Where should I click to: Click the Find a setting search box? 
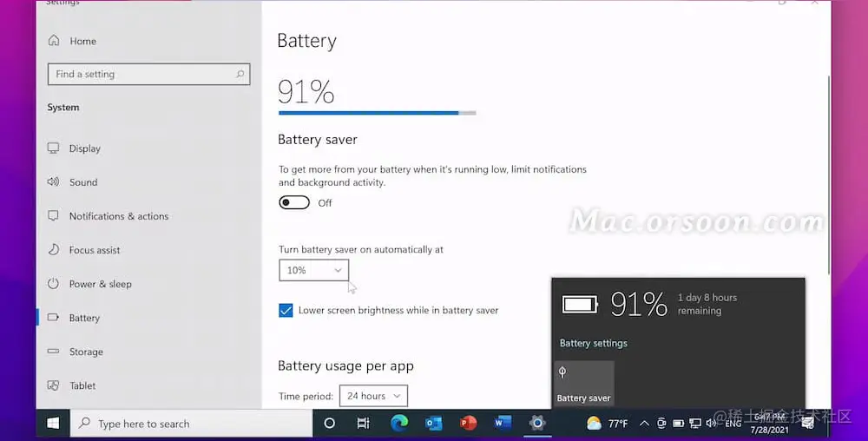tap(149, 74)
